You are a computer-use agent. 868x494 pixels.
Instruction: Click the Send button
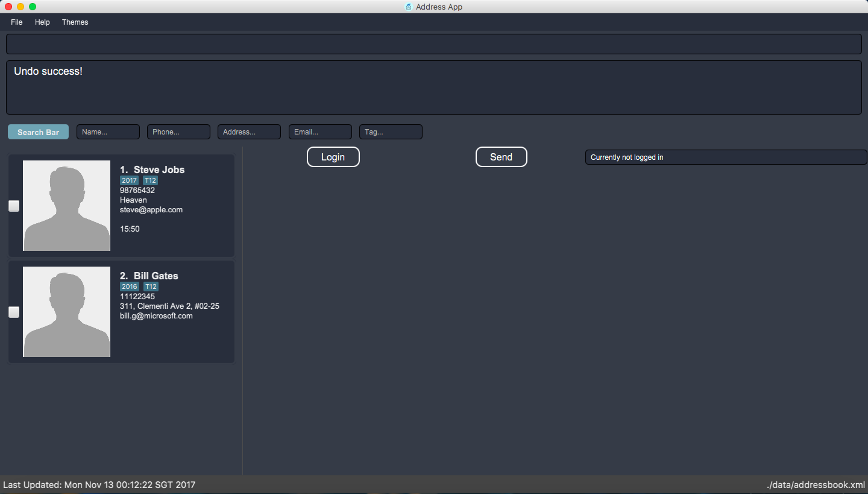[x=501, y=157]
